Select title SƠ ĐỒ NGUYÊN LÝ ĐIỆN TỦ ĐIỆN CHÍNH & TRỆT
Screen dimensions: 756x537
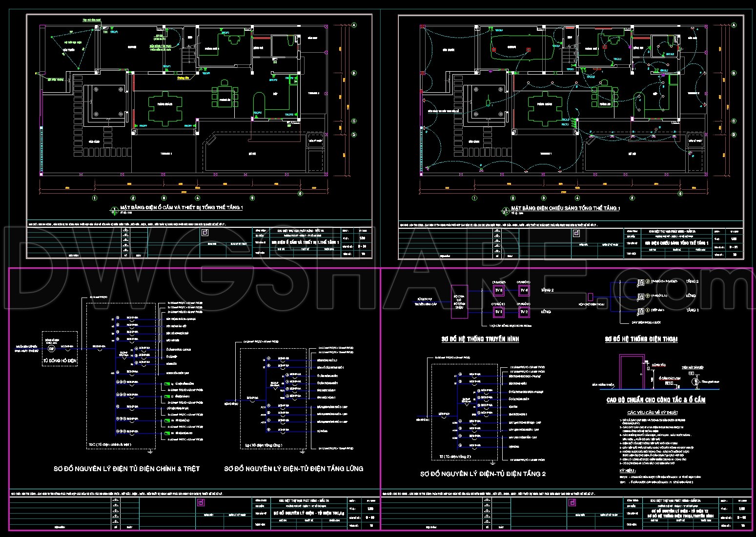click(x=127, y=469)
